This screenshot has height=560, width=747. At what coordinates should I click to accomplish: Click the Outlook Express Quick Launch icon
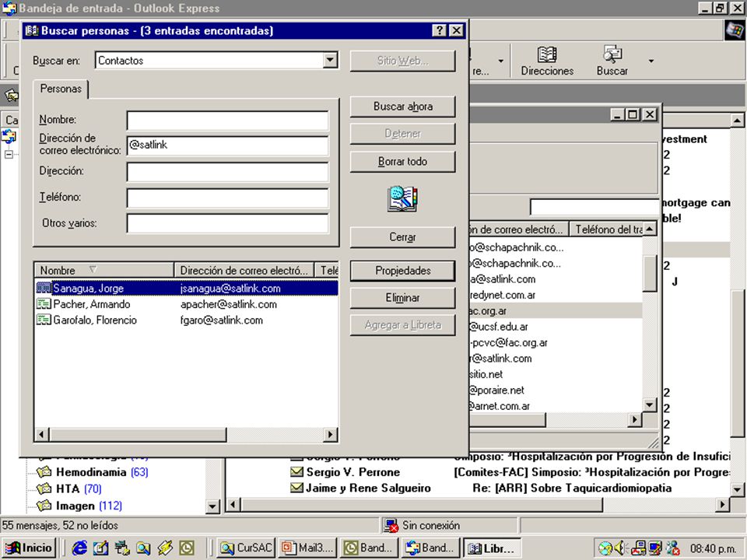coord(100,548)
